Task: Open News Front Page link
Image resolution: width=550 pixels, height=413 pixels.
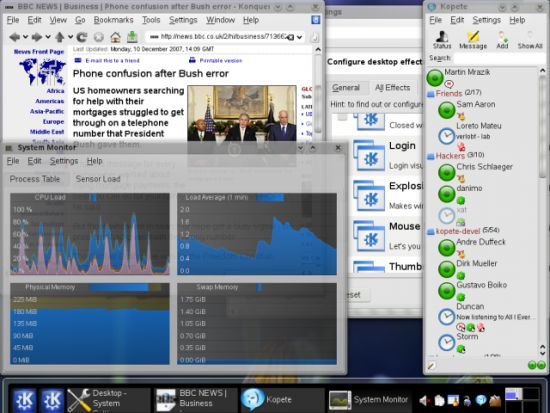Action: (39, 52)
